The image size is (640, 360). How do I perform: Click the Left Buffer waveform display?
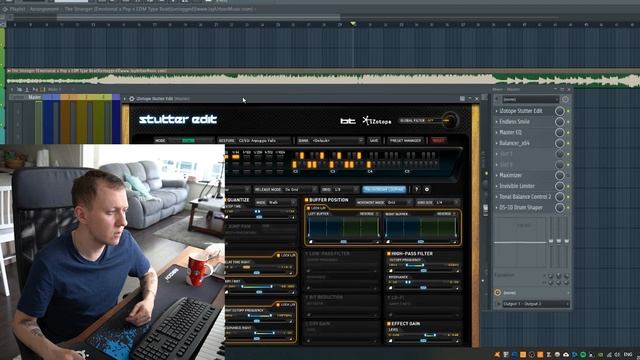pos(344,228)
